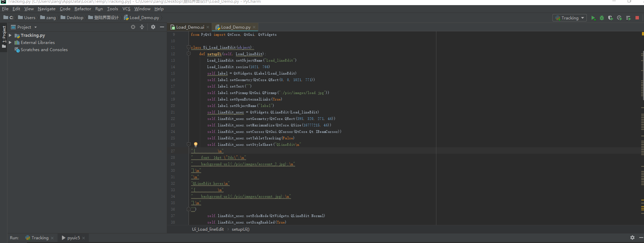Open the File menu
Viewport: 644px width, 243px height.
coord(5,9)
